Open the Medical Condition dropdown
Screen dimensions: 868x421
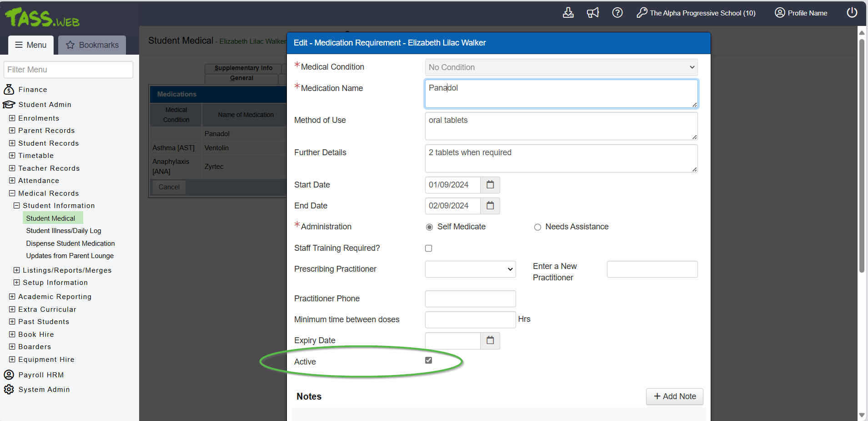click(x=561, y=67)
